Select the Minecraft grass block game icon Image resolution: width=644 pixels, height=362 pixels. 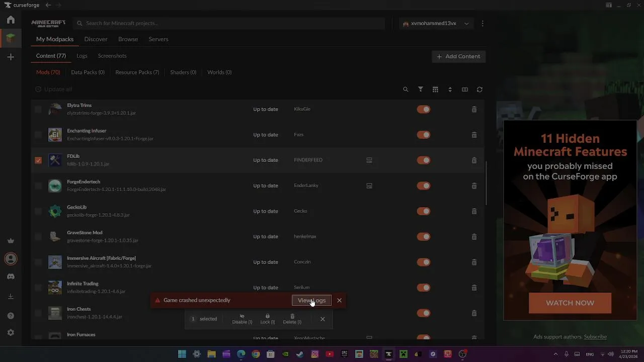pyautogui.click(x=11, y=38)
